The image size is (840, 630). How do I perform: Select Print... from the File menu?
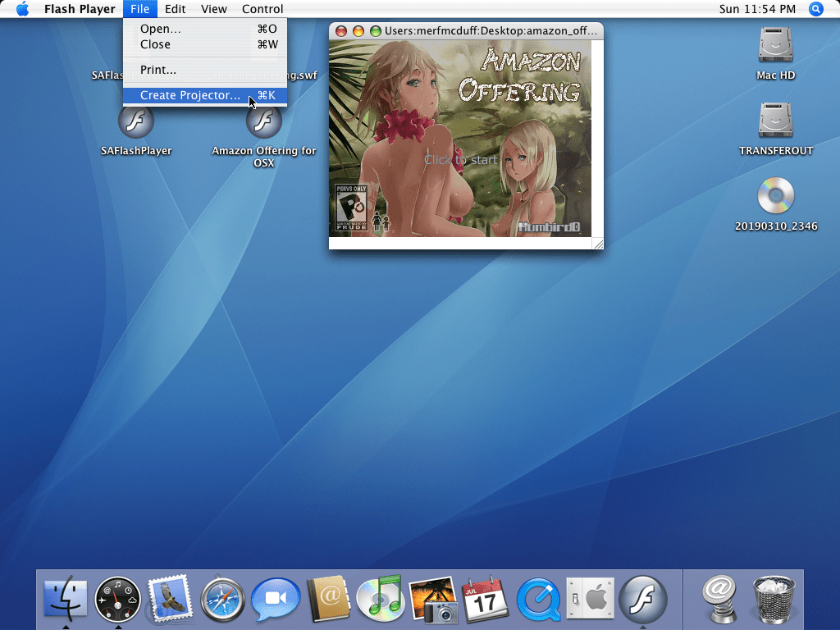[158, 70]
